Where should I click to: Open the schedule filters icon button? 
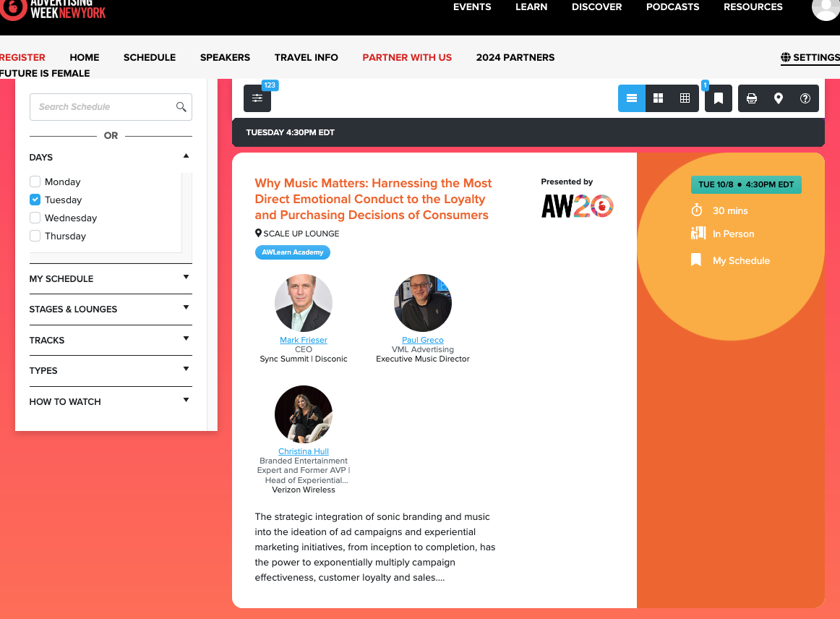pyautogui.click(x=257, y=98)
